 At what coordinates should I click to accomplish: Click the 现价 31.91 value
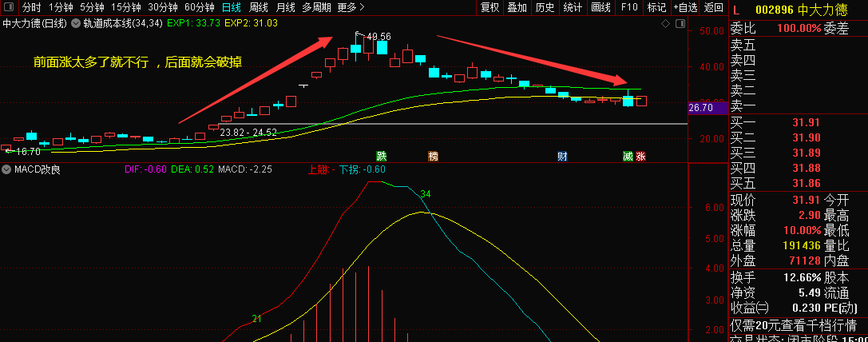(x=805, y=200)
